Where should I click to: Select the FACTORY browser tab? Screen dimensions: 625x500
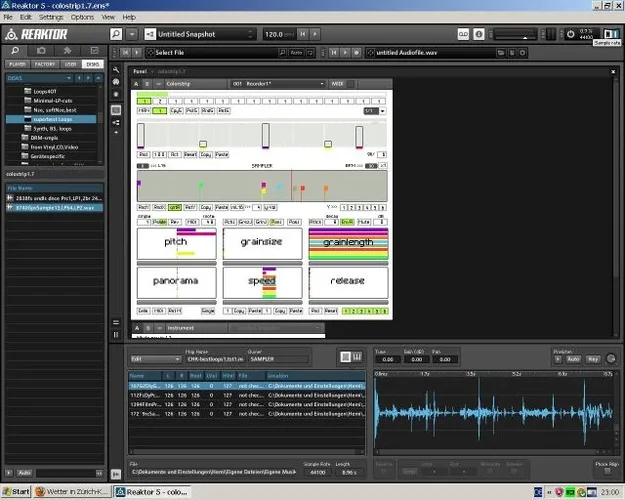(x=45, y=64)
